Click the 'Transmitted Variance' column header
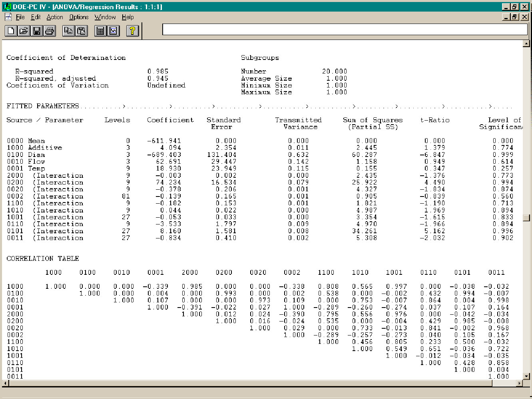532x399 pixels. click(299, 123)
